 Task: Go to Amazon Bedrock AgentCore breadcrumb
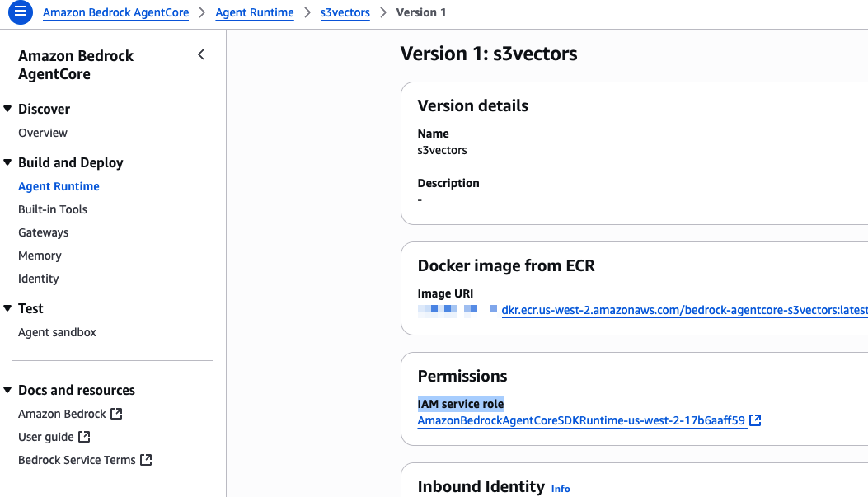click(115, 12)
